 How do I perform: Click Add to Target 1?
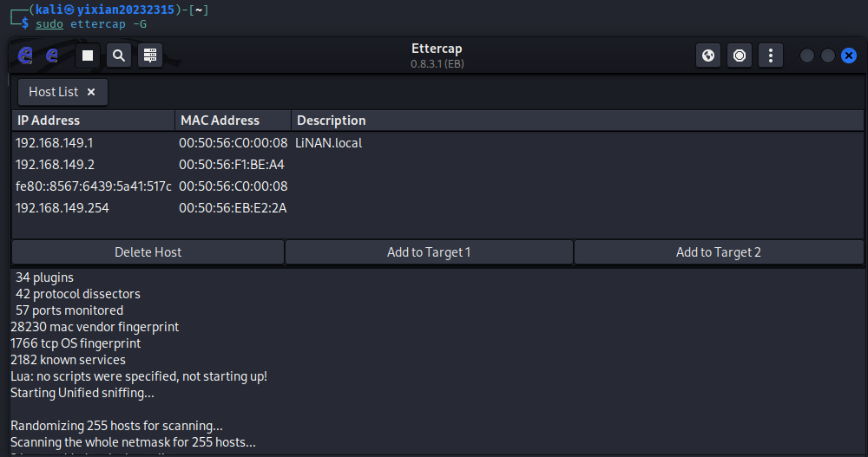click(429, 252)
